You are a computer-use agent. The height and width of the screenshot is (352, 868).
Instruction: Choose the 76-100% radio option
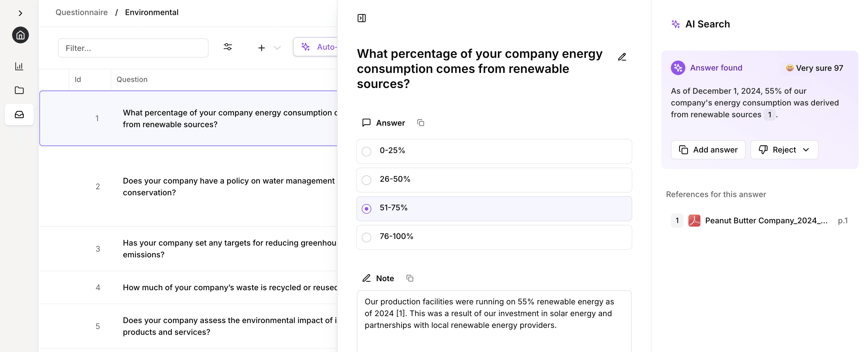click(x=366, y=237)
